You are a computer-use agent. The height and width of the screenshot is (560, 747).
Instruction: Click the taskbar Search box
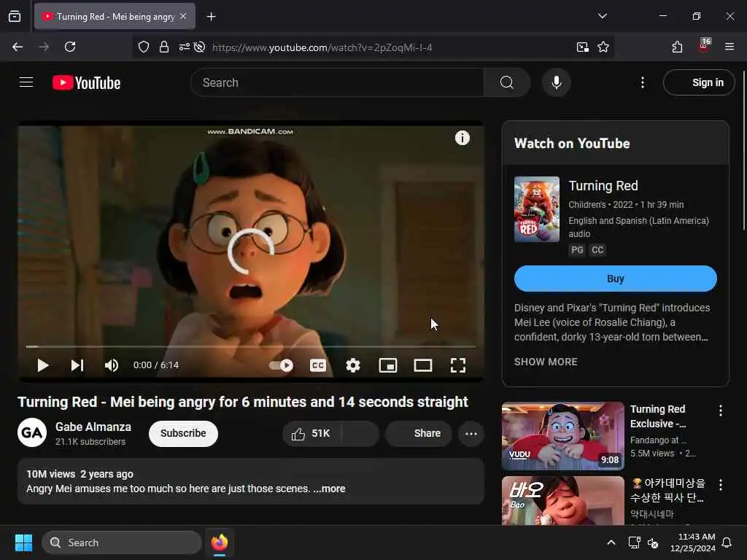click(x=122, y=542)
